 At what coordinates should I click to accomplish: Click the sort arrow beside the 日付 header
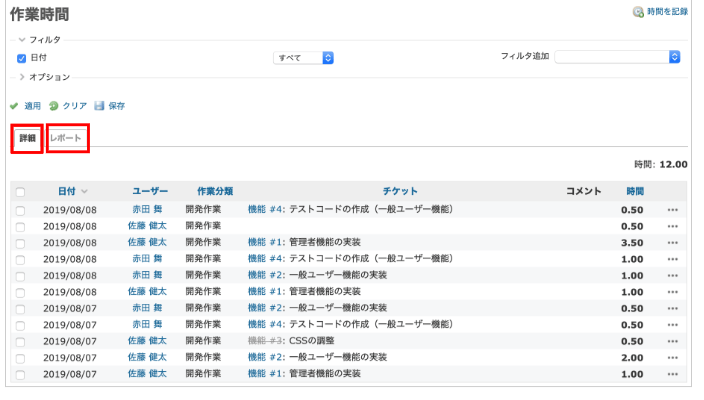point(85,191)
